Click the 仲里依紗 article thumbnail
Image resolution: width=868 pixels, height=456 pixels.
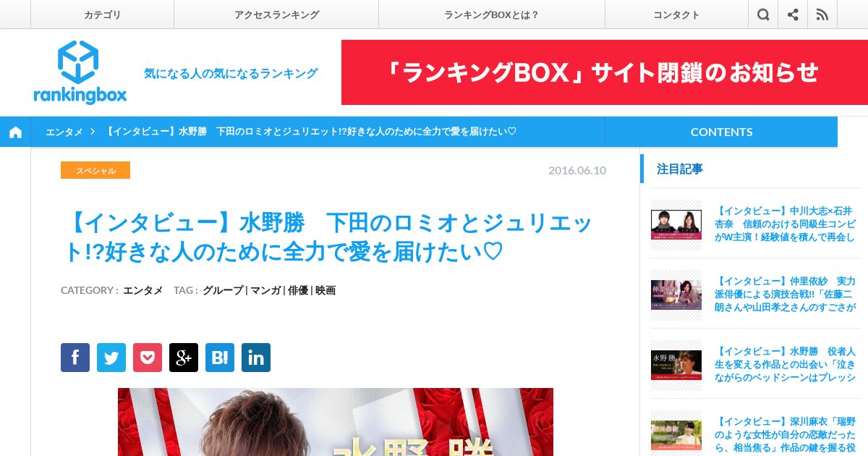click(x=676, y=295)
